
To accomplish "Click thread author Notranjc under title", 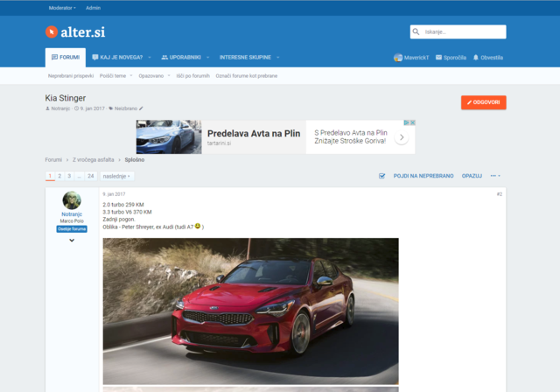I will point(60,108).
